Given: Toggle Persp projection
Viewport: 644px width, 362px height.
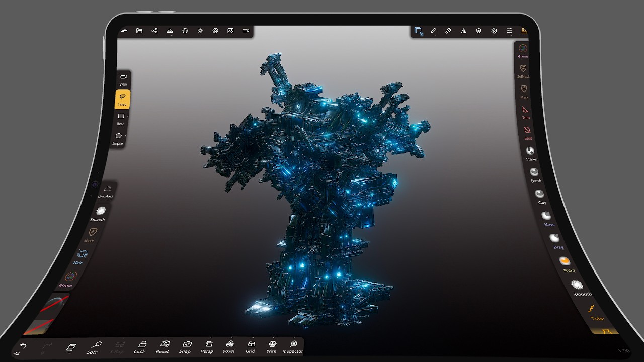Looking at the screenshot, I should pyautogui.click(x=208, y=347).
